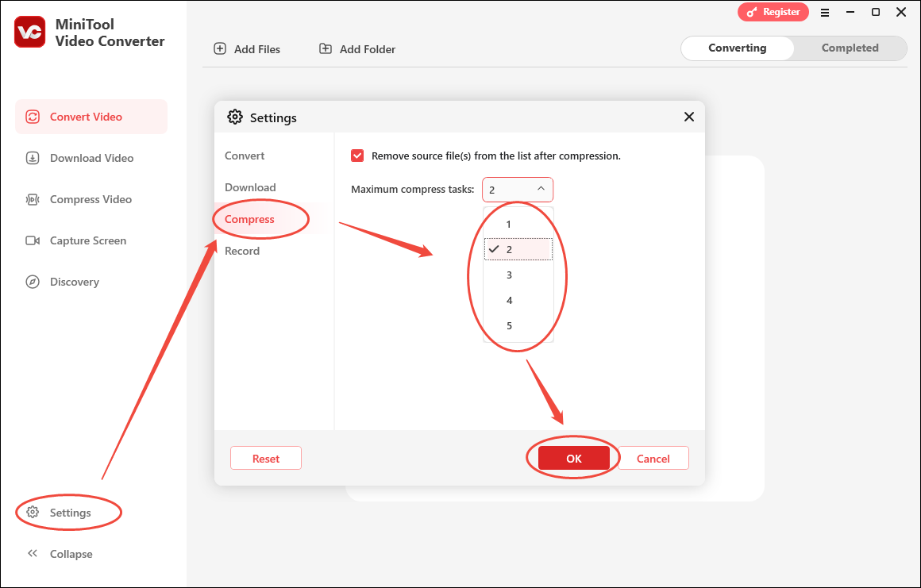Close the Settings dialog with X
The height and width of the screenshot is (588, 921).
[689, 117]
